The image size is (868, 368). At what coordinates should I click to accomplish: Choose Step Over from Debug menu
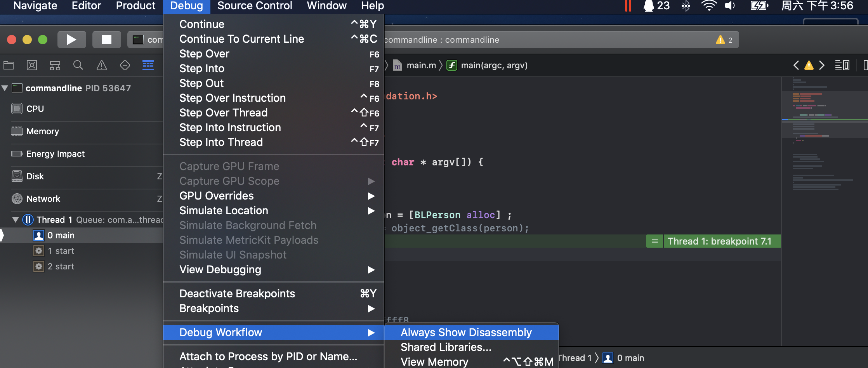click(204, 54)
